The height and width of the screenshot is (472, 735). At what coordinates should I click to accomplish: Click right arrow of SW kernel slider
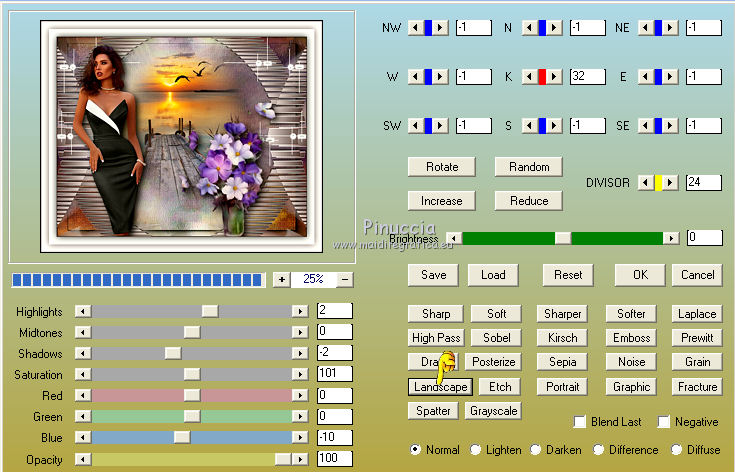[x=440, y=125]
